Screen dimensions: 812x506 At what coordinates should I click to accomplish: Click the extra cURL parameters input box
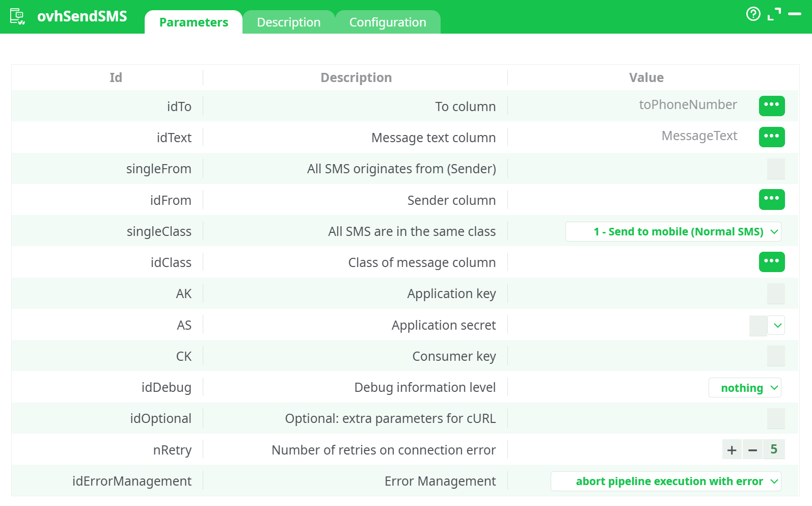pyautogui.click(x=776, y=418)
